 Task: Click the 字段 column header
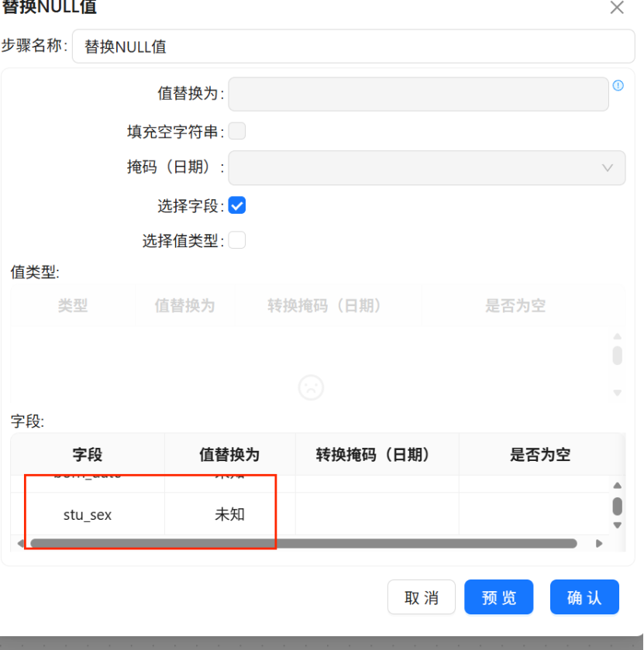click(88, 454)
